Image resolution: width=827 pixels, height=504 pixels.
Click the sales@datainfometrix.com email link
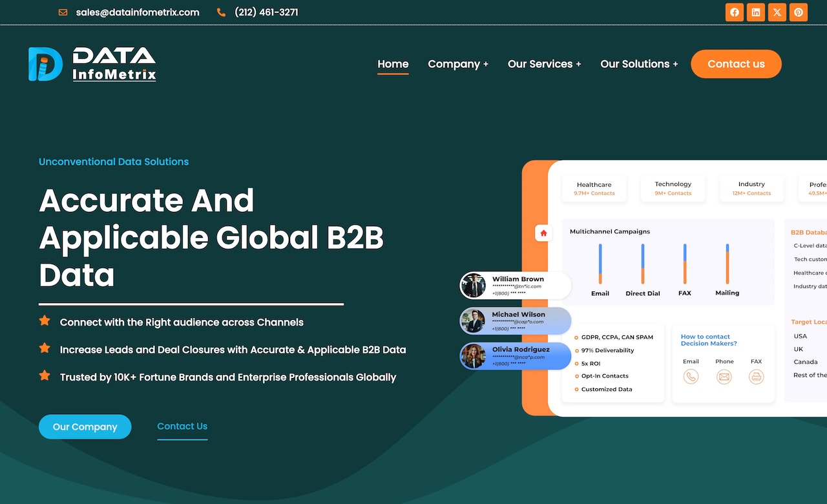pos(138,12)
